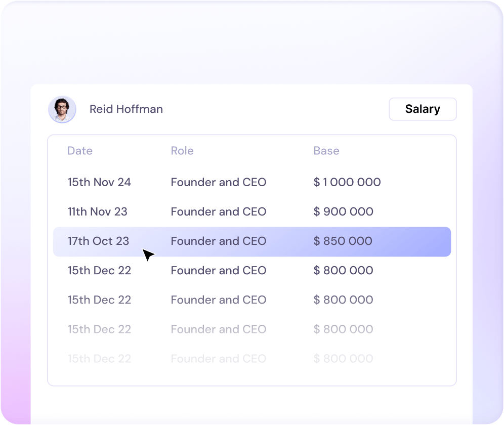This screenshot has width=504, height=425.
Task: Click the first $800 000 base amount
Action: 344,270
